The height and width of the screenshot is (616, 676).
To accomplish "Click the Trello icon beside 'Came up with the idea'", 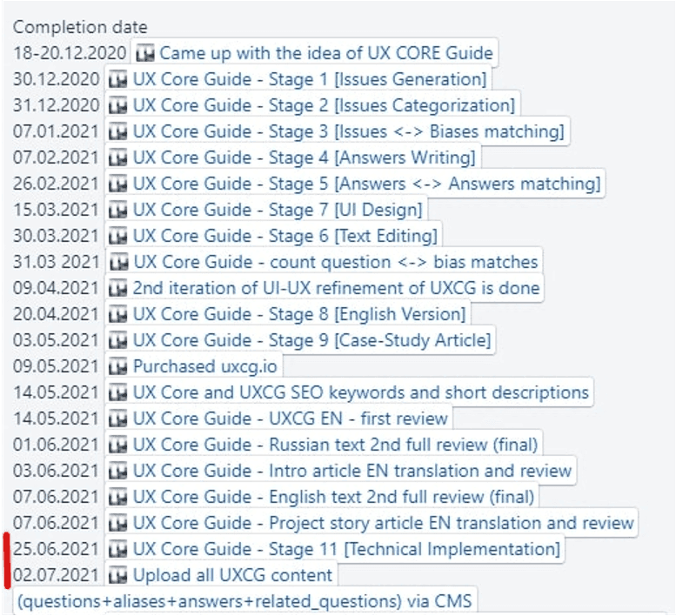I will click(146, 54).
